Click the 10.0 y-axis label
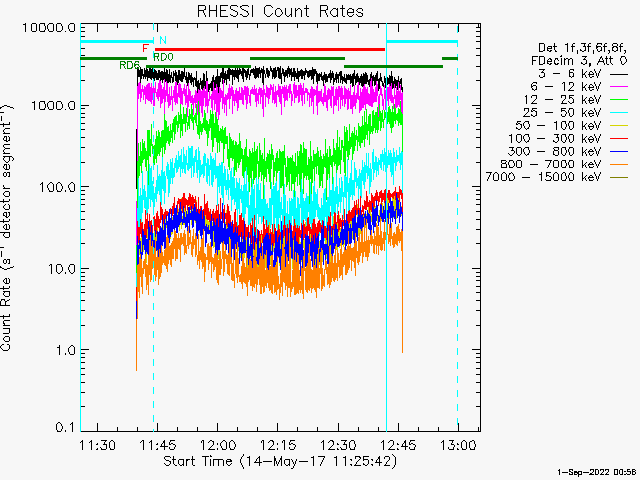640x480 pixels. pos(61,269)
